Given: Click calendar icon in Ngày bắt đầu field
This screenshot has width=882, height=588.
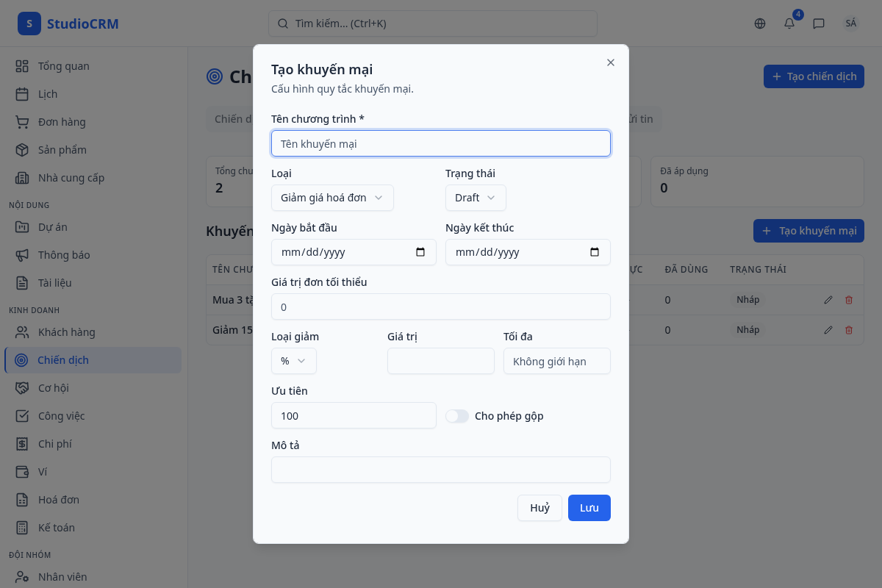Looking at the screenshot, I should pos(420,252).
